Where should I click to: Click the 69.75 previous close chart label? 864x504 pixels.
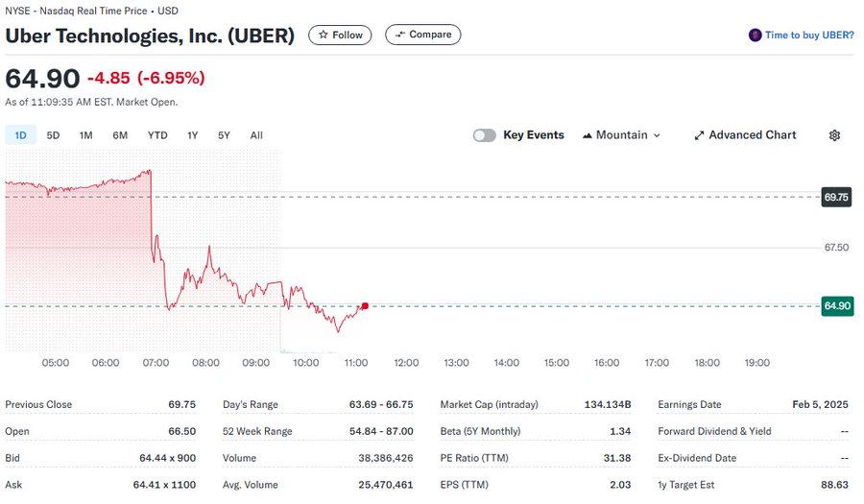pyautogui.click(x=836, y=197)
